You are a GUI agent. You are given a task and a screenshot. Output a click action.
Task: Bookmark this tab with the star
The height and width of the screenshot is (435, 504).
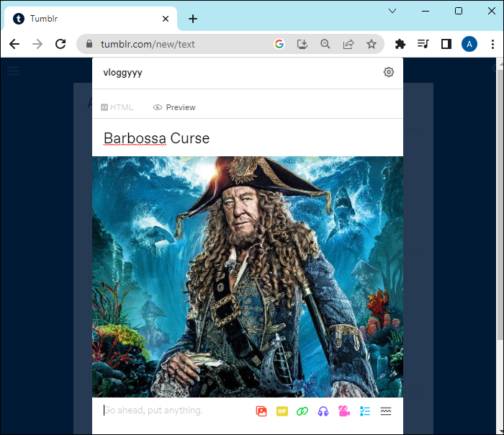coord(372,44)
